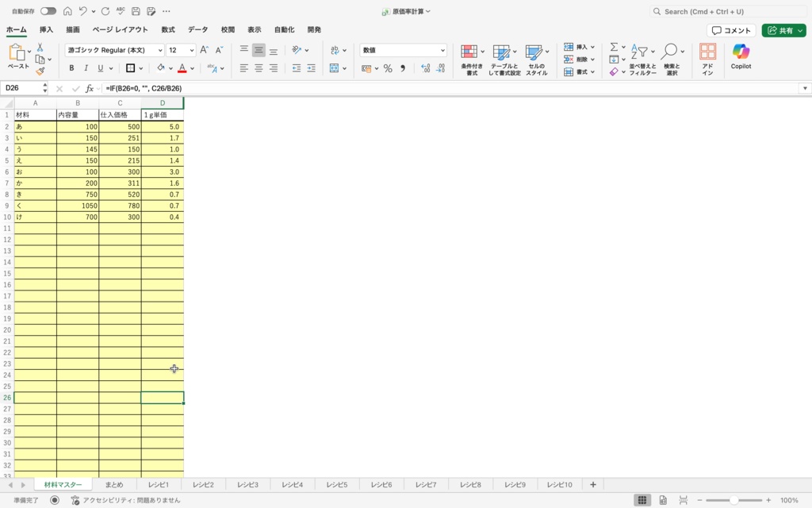Toggle align text left

[244, 68]
